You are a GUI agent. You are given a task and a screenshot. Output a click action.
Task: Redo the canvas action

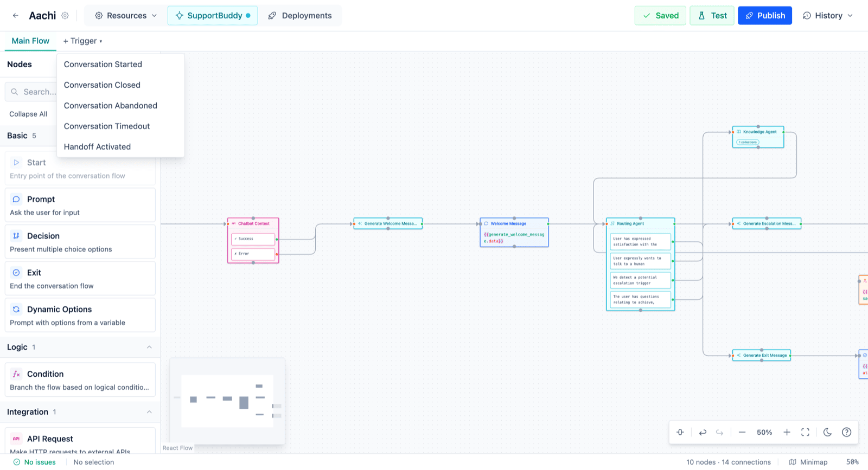pyautogui.click(x=720, y=433)
